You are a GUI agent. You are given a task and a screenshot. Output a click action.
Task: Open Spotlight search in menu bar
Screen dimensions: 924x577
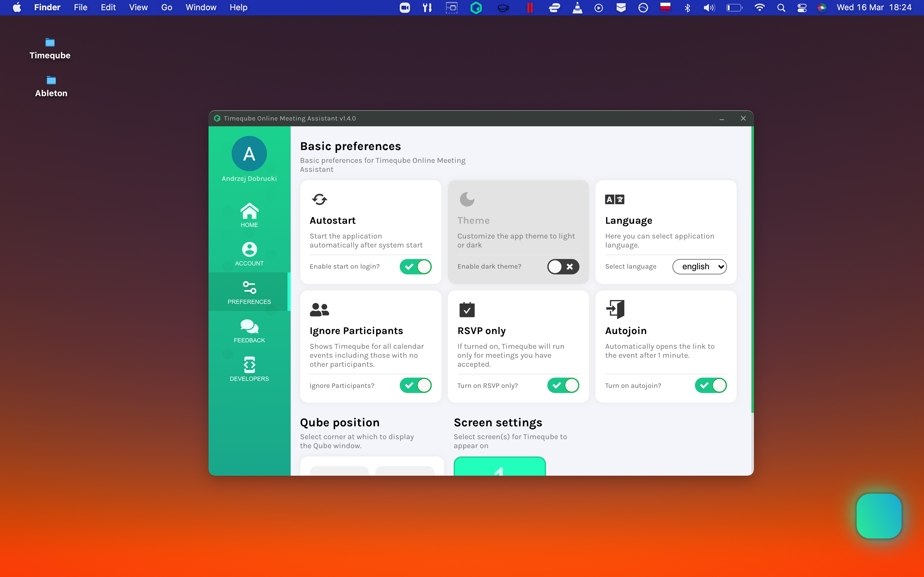(x=781, y=8)
